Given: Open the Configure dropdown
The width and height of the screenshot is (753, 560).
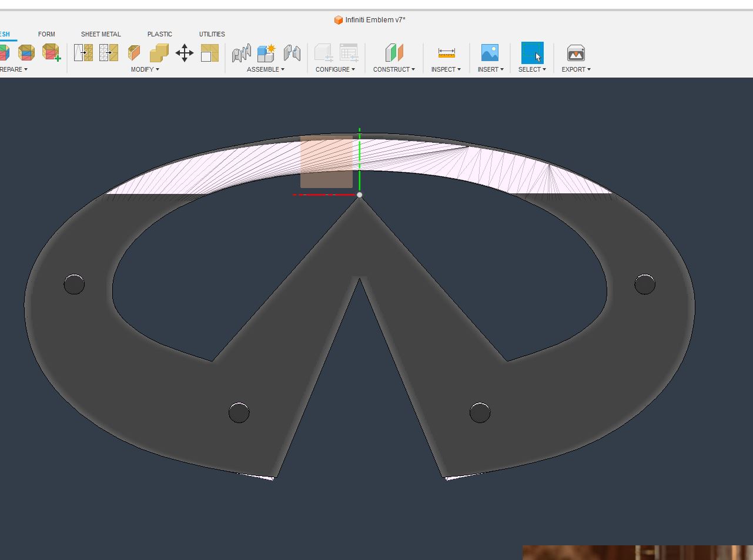Looking at the screenshot, I should [335, 69].
